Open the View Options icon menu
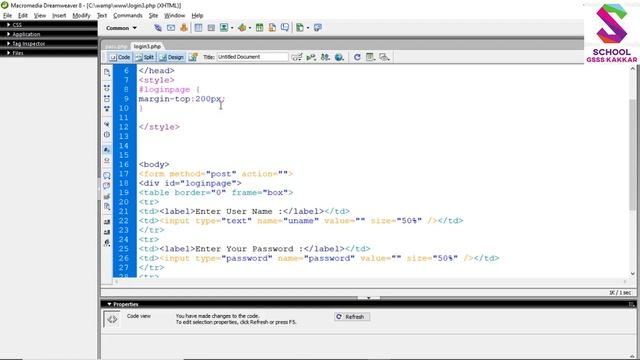Viewport: 640px width, 360px height. point(370,57)
